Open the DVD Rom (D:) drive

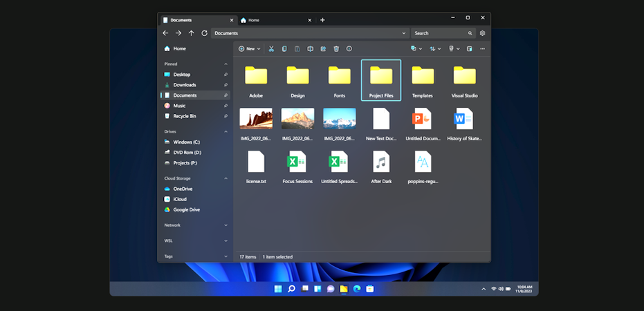click(x=195, y=152)
